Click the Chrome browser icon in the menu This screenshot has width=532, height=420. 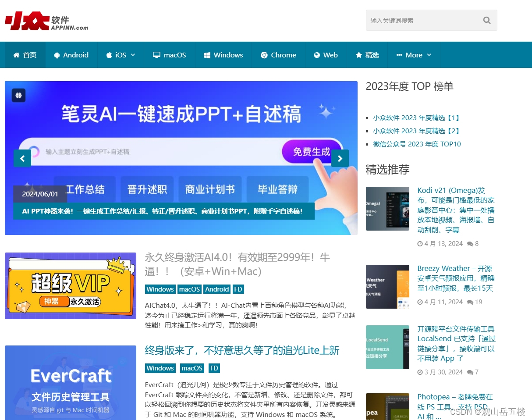pyautogui.click(x=264, y=55)
